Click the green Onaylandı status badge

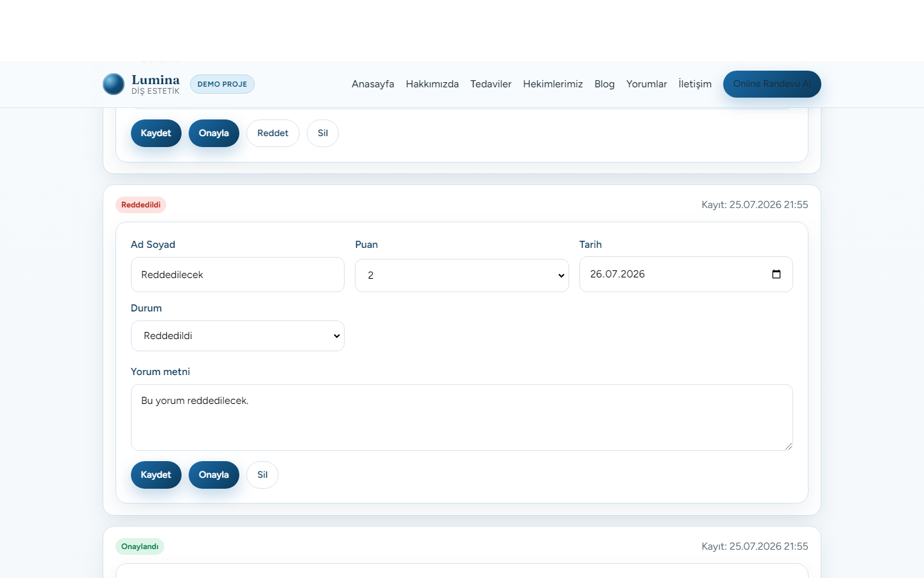pyautogui.click(x=140, y=547)
